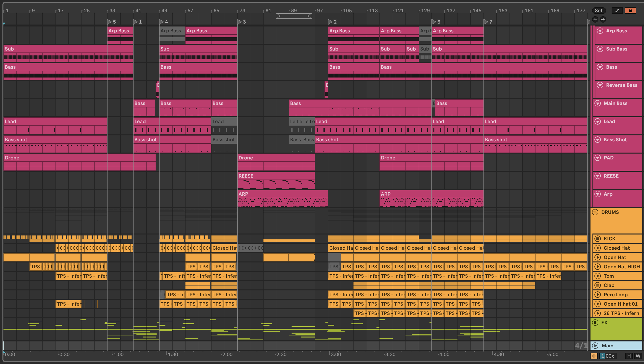Jump to locator 1

pyautogui.click(x=135, y=22)
